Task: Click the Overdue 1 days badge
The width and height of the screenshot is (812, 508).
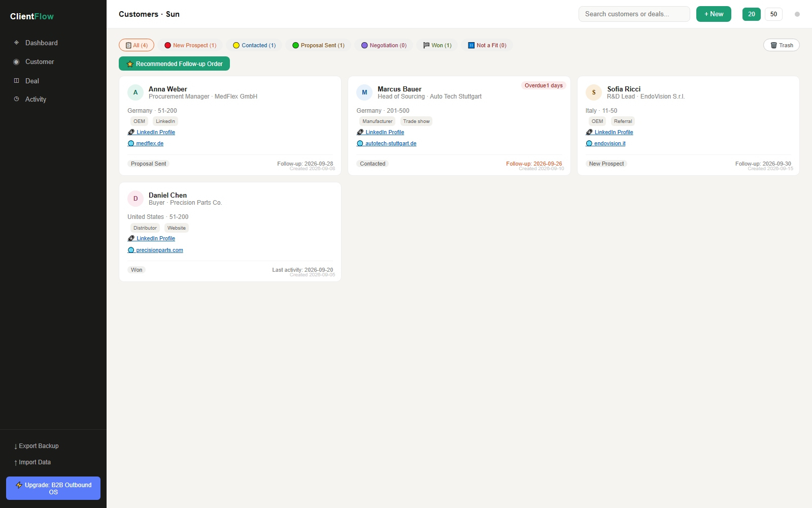Action: [x=544, y=85]
